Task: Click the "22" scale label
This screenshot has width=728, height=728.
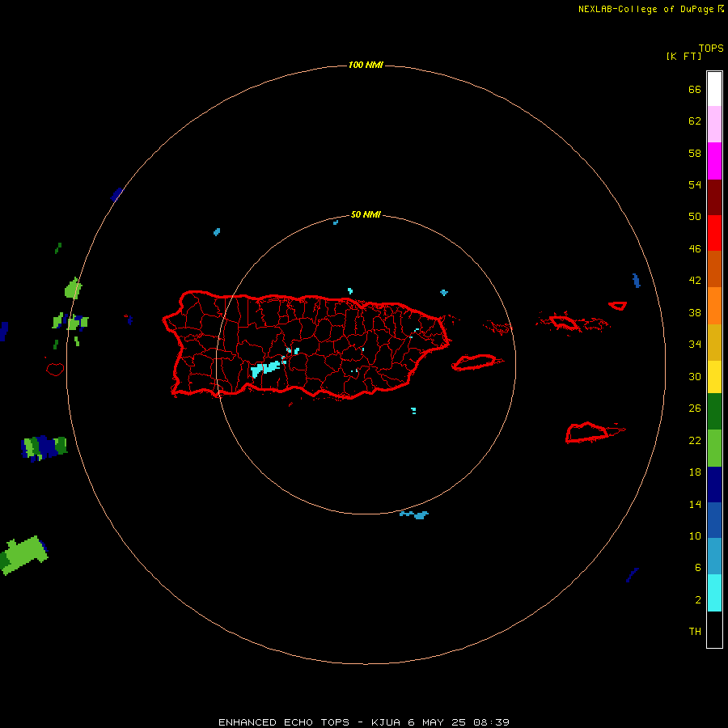Action: coord(695,440)
